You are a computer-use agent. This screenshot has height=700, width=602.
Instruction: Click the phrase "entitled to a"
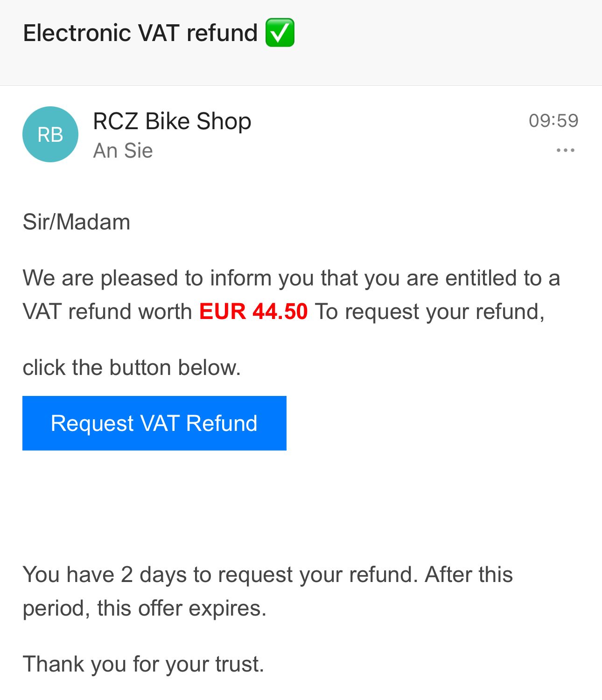coord(502,278)
